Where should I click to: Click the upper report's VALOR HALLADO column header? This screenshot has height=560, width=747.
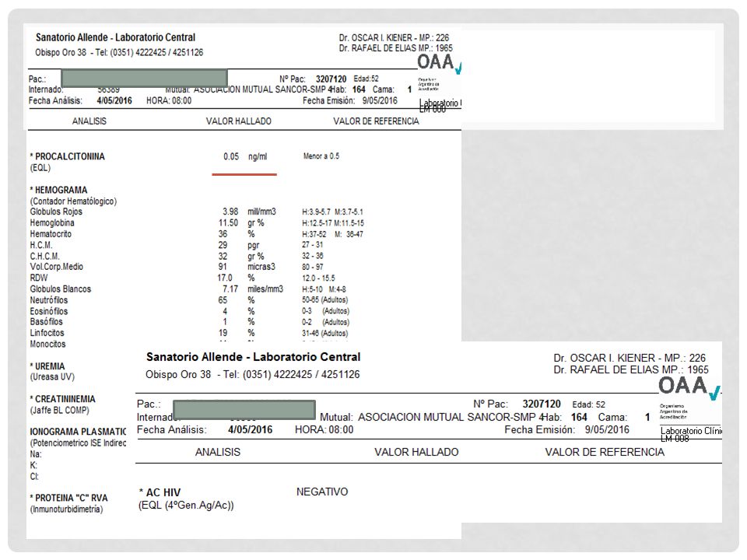(239, 121)
